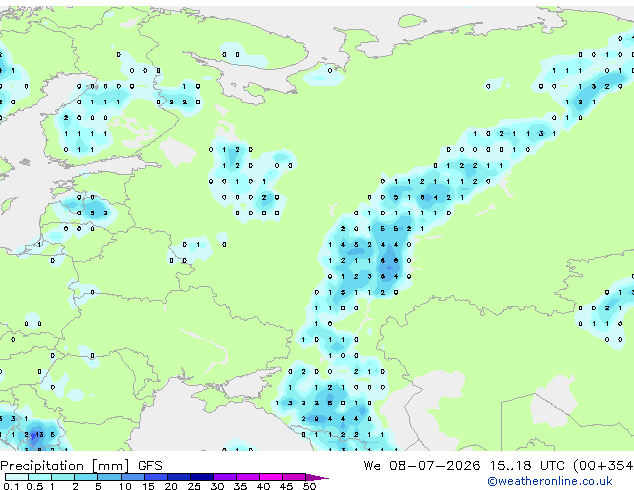Viewport: 634px width, 490px height.
Task: Select the 2–5 mm legend color swatch
Action: pos(86,477)
